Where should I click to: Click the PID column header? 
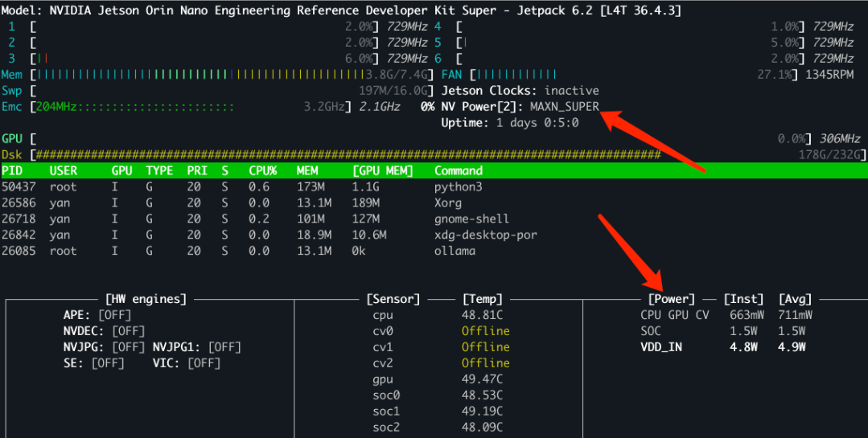click(12, 171)
